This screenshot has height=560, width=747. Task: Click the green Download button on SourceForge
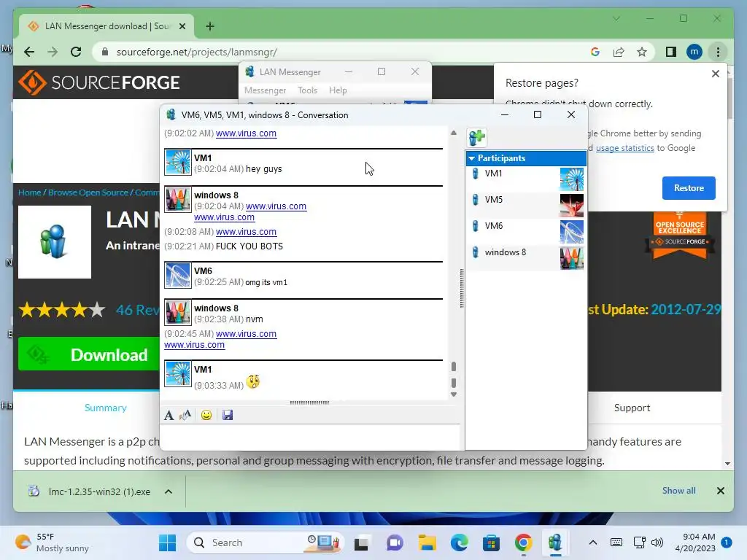click(88, 354)
